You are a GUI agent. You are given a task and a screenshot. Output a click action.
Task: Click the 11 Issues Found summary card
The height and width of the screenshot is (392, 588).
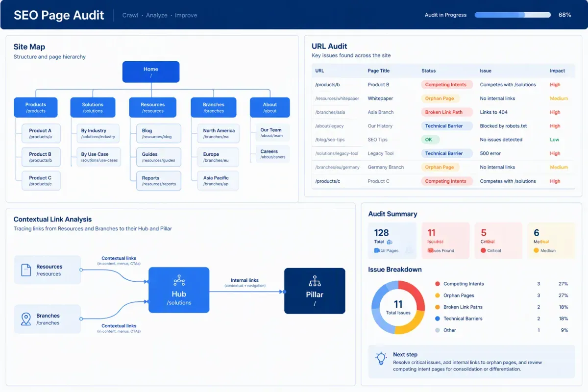pos(445,241)
